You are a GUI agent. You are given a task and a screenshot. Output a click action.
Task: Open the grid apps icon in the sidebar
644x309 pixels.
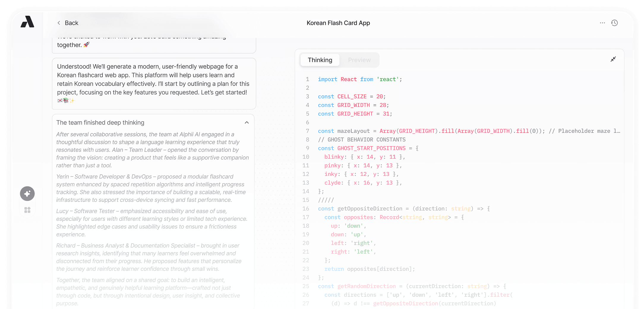point(27,210)
